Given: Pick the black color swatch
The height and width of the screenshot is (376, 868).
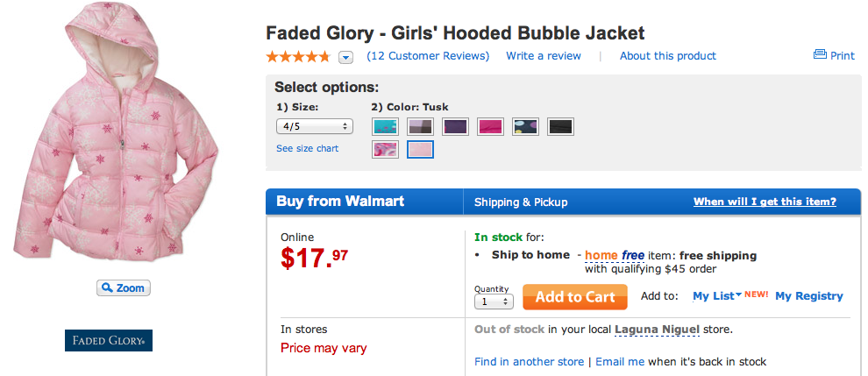Looking at the screenshot, I should click(x=560, y=126).
